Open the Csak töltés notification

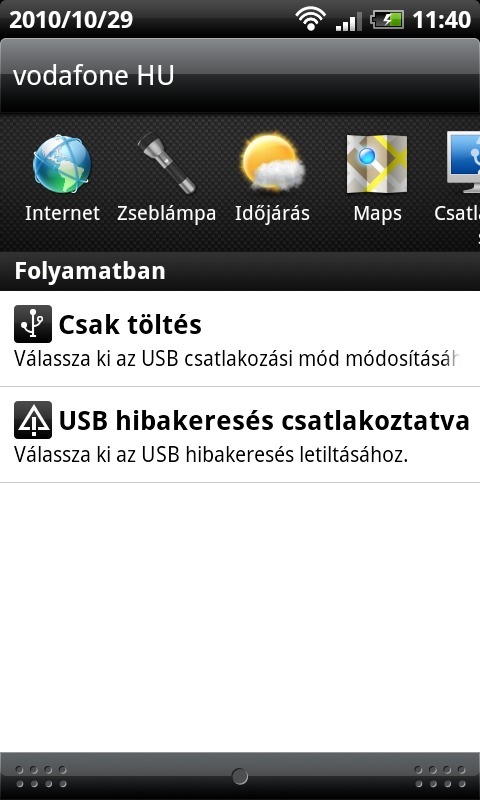[240, 339]
